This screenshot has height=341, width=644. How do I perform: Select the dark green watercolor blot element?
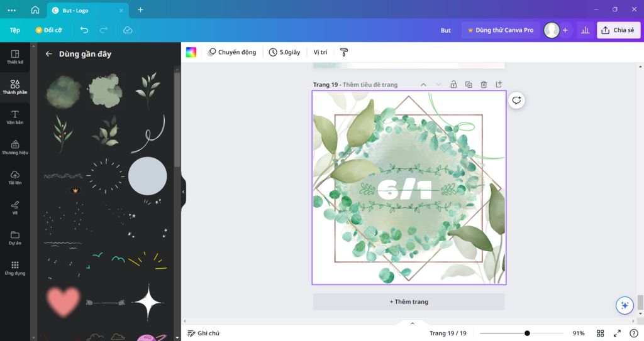point(64,92)
